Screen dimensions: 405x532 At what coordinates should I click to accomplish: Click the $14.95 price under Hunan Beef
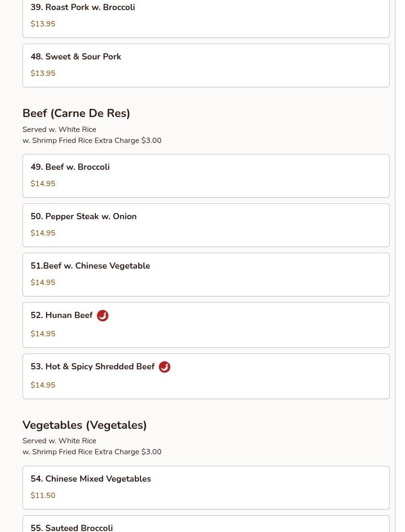point(43,334)
